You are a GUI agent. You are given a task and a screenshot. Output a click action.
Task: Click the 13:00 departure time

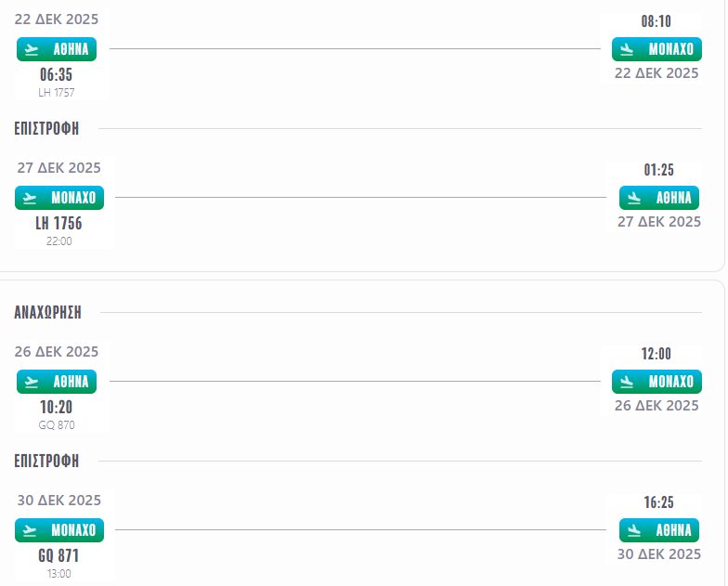[58, 573]
